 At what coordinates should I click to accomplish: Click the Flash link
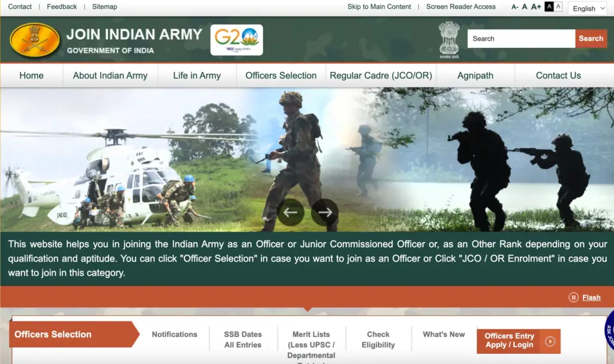click(591, 297)
